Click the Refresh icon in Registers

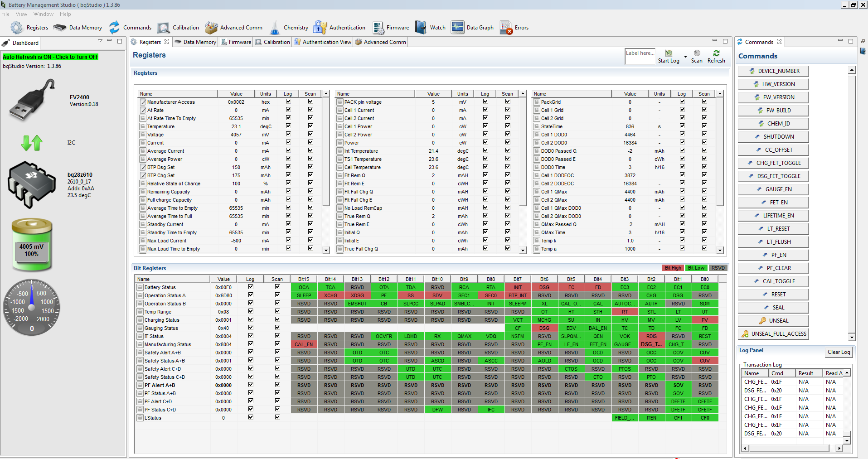[716, 53]
